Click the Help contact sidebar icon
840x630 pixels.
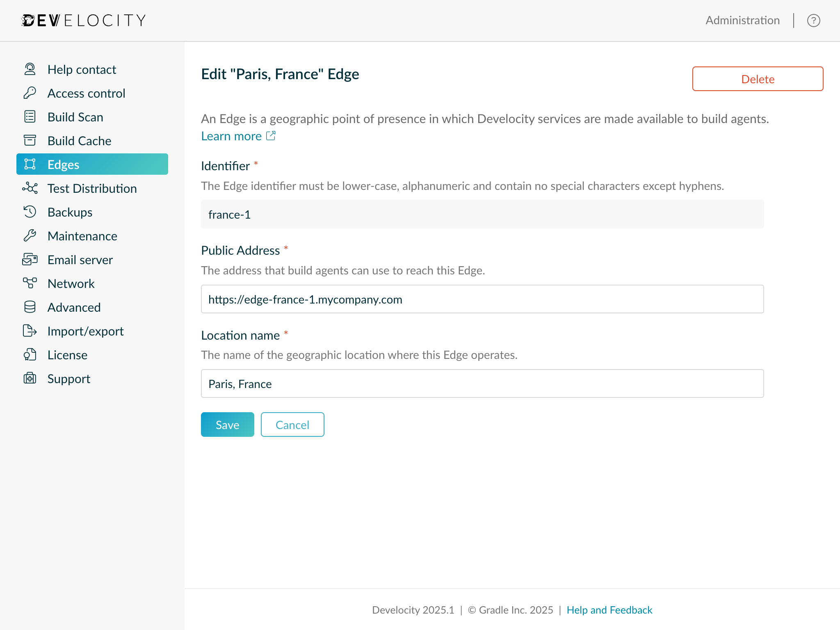30,69
